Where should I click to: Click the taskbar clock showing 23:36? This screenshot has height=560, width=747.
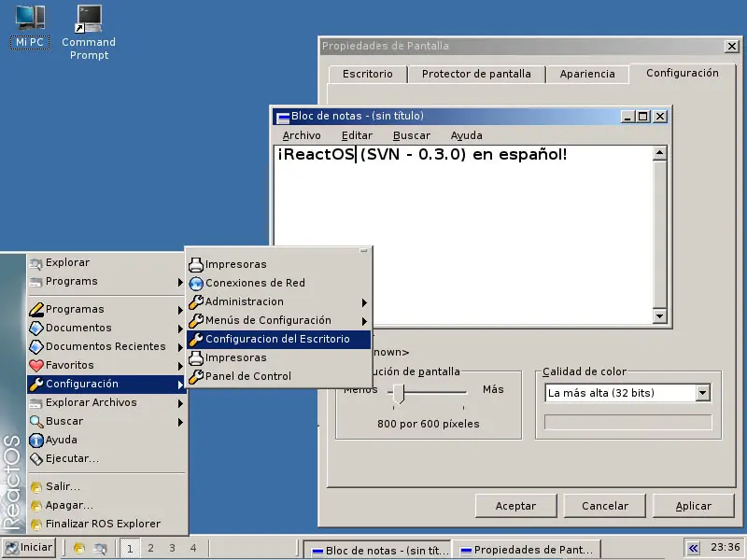point(726,548)
